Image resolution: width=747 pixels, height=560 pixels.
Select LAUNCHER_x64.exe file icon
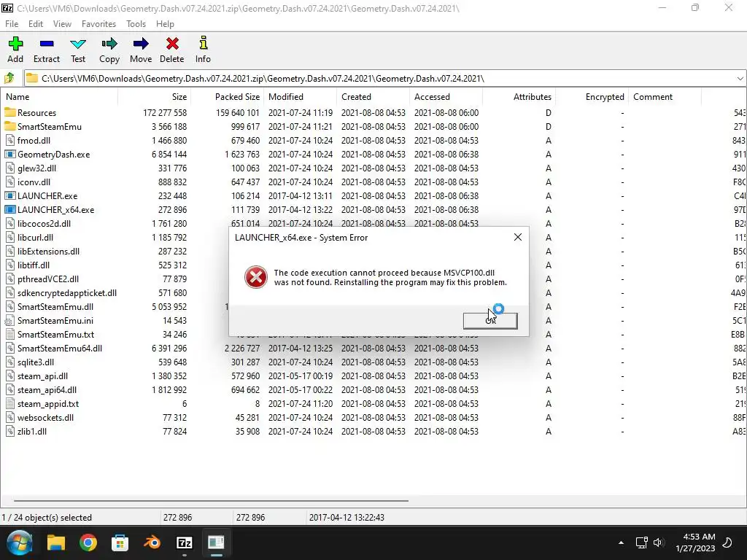coord(10,209)
